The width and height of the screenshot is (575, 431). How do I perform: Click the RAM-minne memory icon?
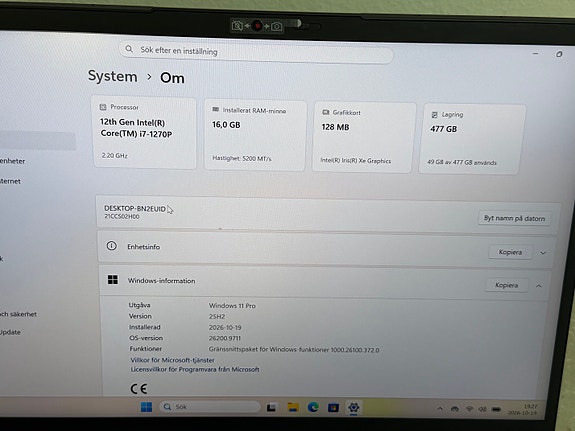click(216, 109)
